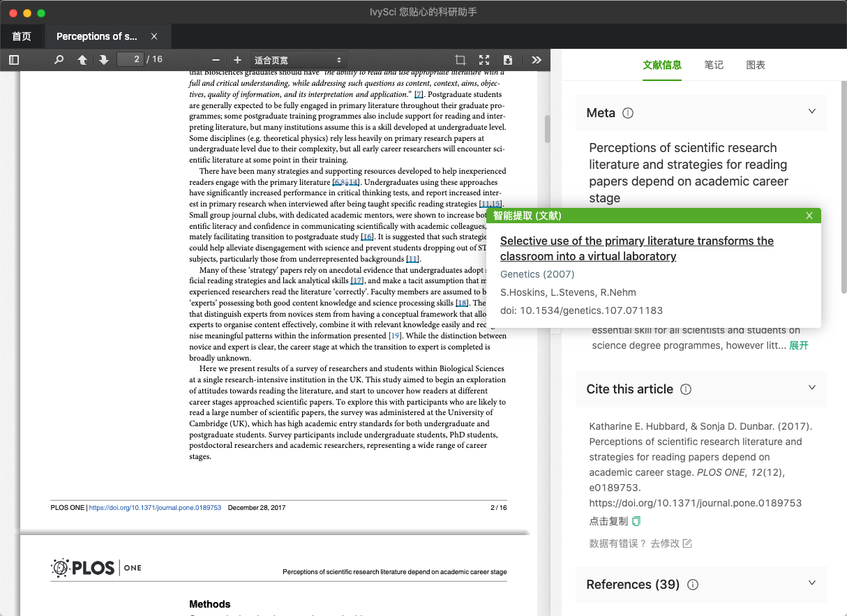Collapse the Cite this article section
The image size is (847, 616).
pos(811,388)
